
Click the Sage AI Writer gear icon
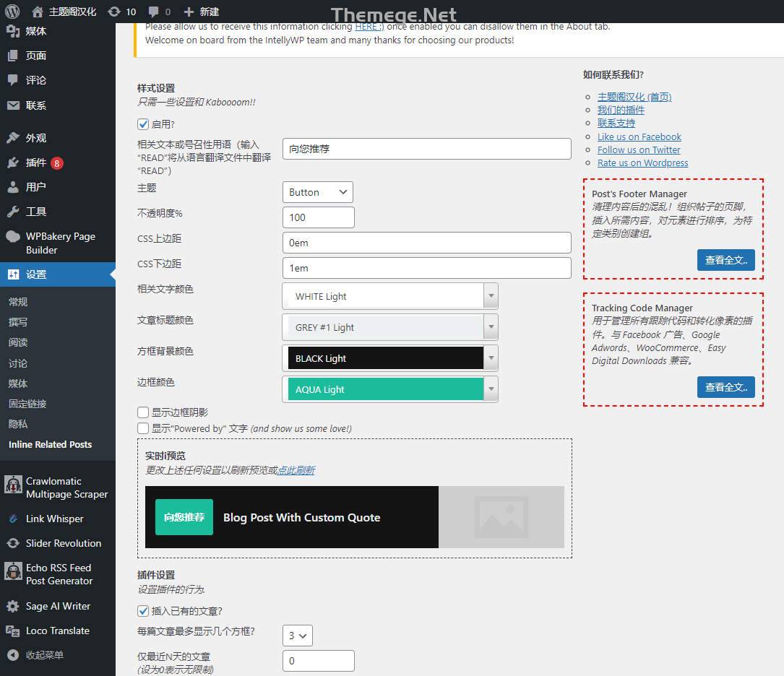(13, 606)
